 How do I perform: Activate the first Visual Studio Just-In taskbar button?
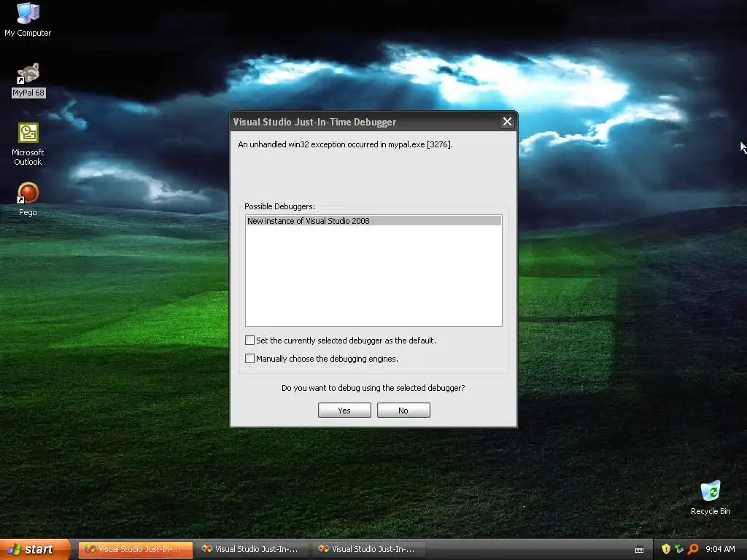coord(135,549)
